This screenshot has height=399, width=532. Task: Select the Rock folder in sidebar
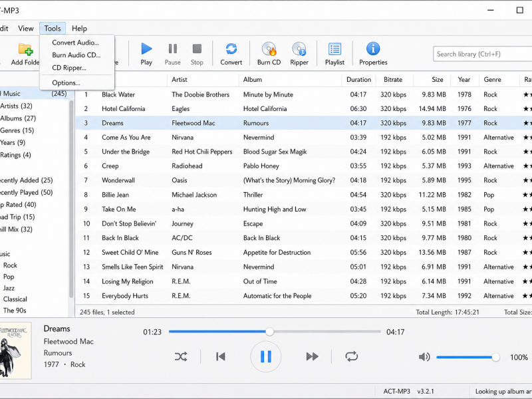pos(10,265)
